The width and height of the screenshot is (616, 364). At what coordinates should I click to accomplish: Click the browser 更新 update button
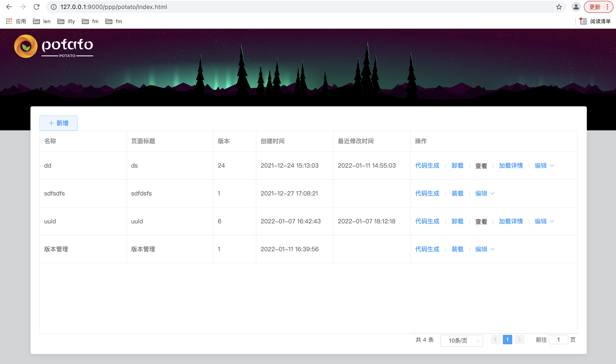coord(595,7)
